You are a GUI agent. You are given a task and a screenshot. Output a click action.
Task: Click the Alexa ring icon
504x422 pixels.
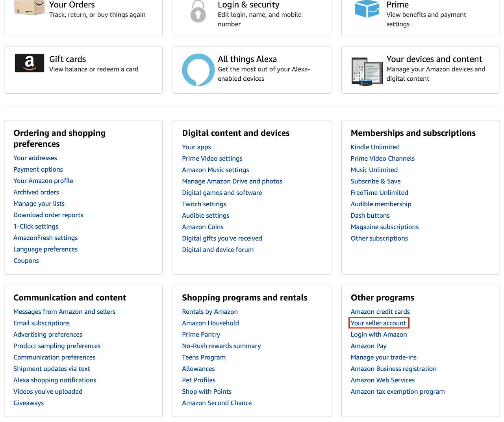(x=198, y=70)
